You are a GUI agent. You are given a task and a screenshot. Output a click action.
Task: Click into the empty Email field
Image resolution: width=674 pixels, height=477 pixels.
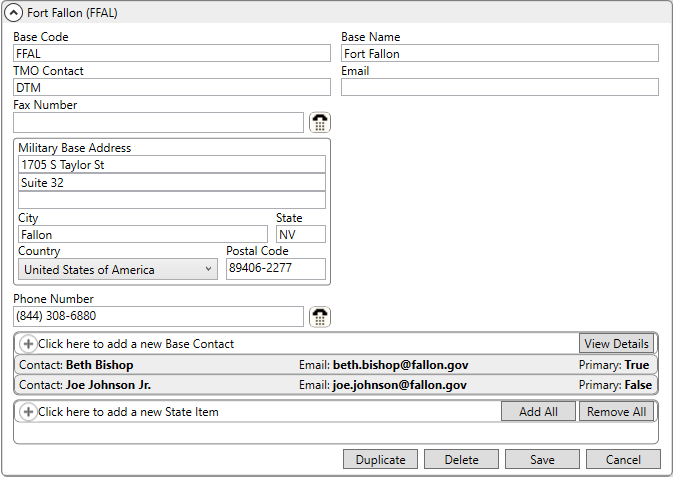(499, 88)
